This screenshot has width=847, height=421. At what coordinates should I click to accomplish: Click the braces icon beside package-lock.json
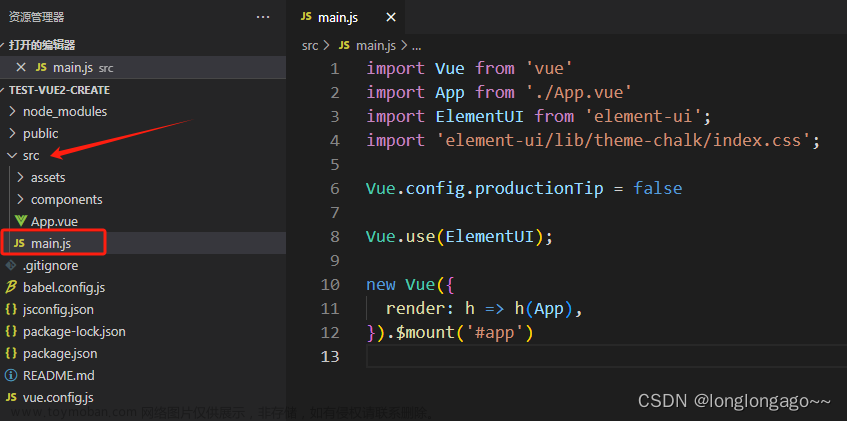coord(11,331)
